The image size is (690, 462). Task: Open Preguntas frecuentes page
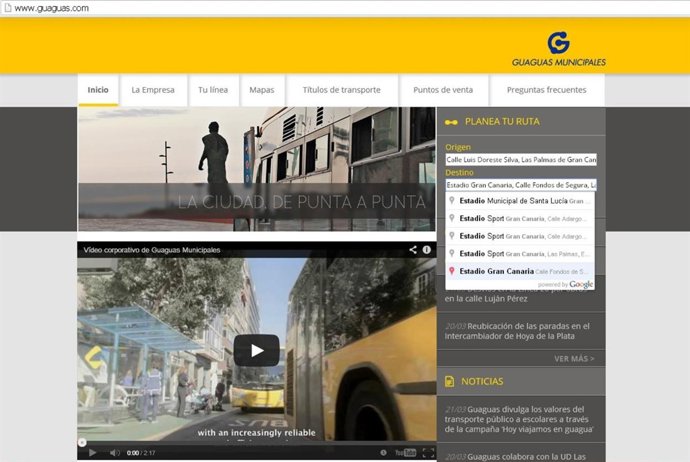point(547,90)
